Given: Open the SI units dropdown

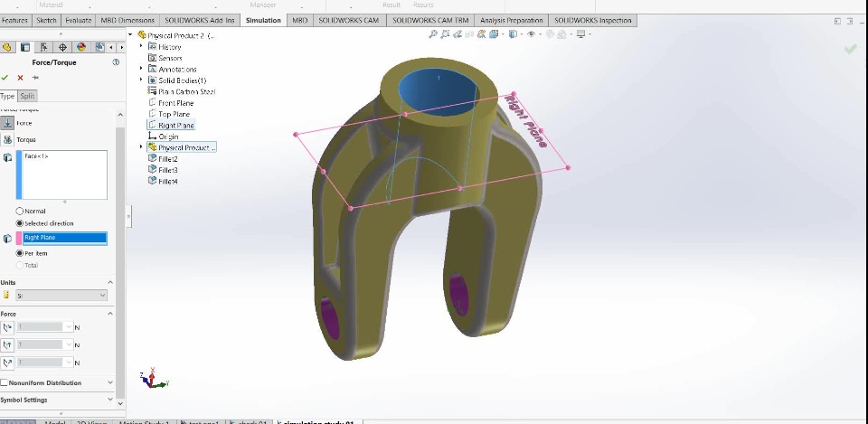Looking at the screenshot, I should click(61, 296).
